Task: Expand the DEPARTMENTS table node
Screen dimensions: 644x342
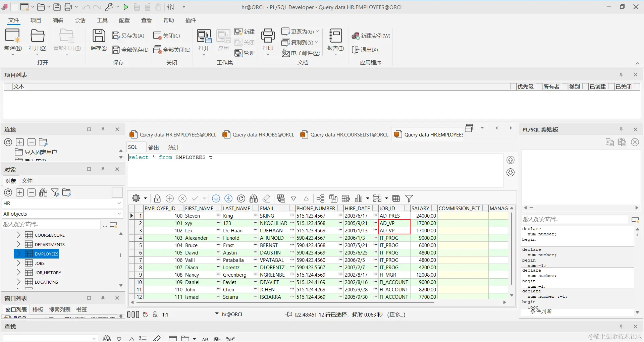Action: [x=19, y=244]
